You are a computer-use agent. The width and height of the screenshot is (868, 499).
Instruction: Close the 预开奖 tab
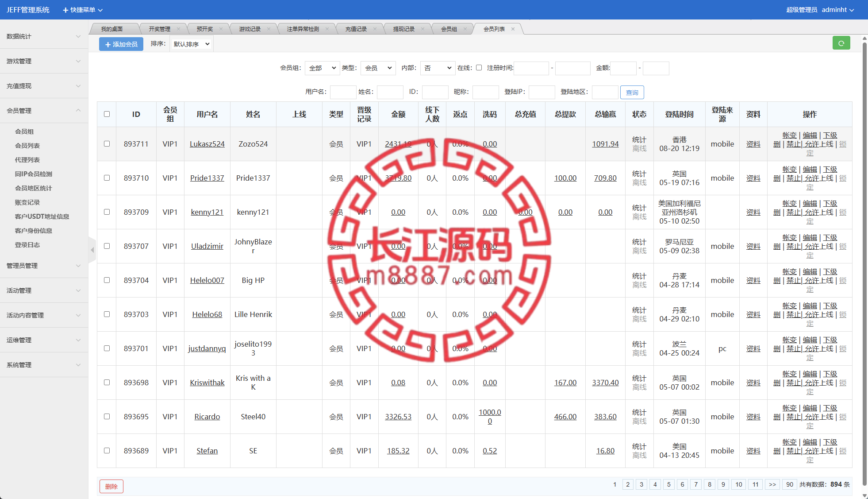[x=221, y=29]
